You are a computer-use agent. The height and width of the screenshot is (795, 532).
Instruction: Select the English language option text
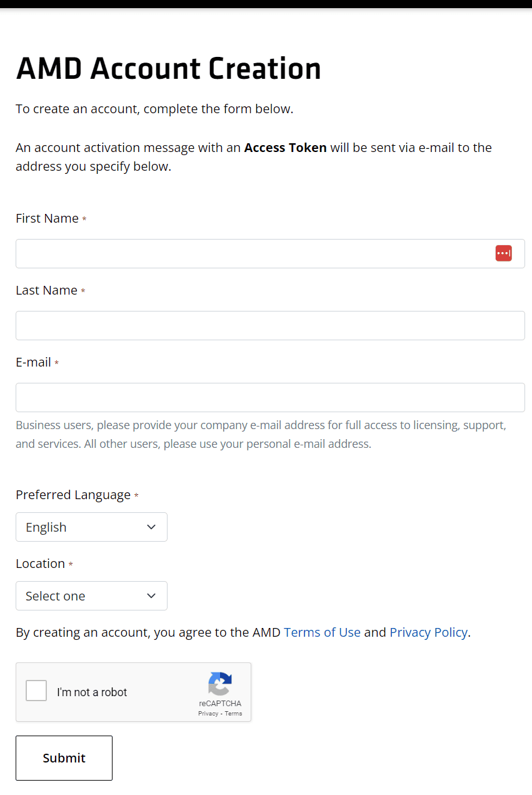[x=46, y=527]
